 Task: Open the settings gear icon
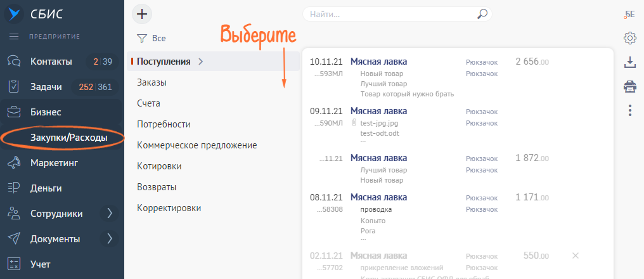[x=629, y=38]
